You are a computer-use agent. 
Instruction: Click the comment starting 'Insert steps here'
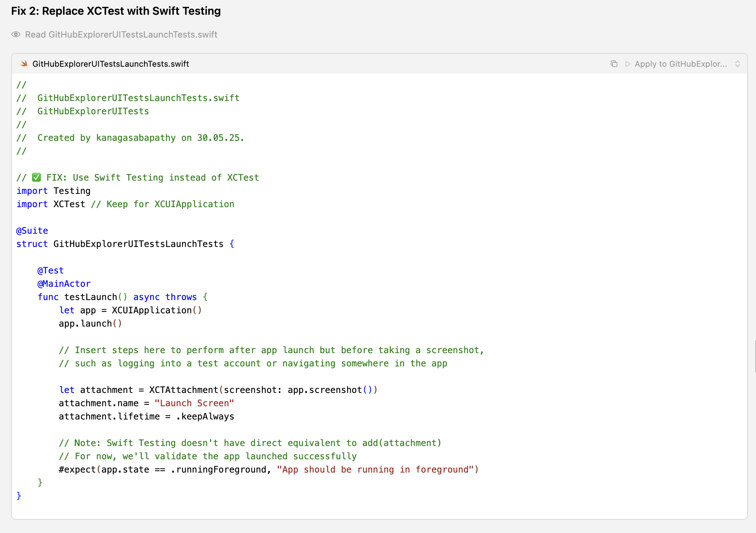coord(271,350)
